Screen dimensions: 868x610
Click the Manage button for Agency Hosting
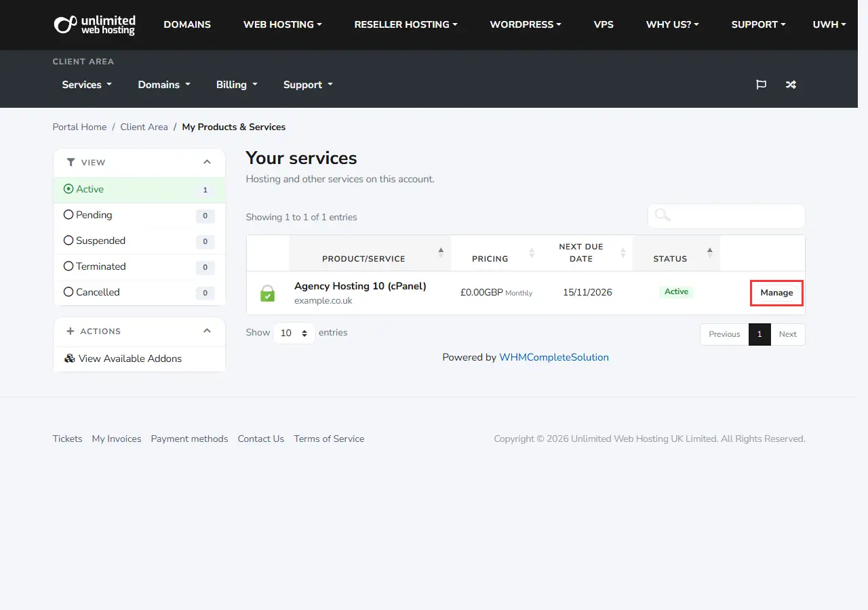tap(776, 293)
